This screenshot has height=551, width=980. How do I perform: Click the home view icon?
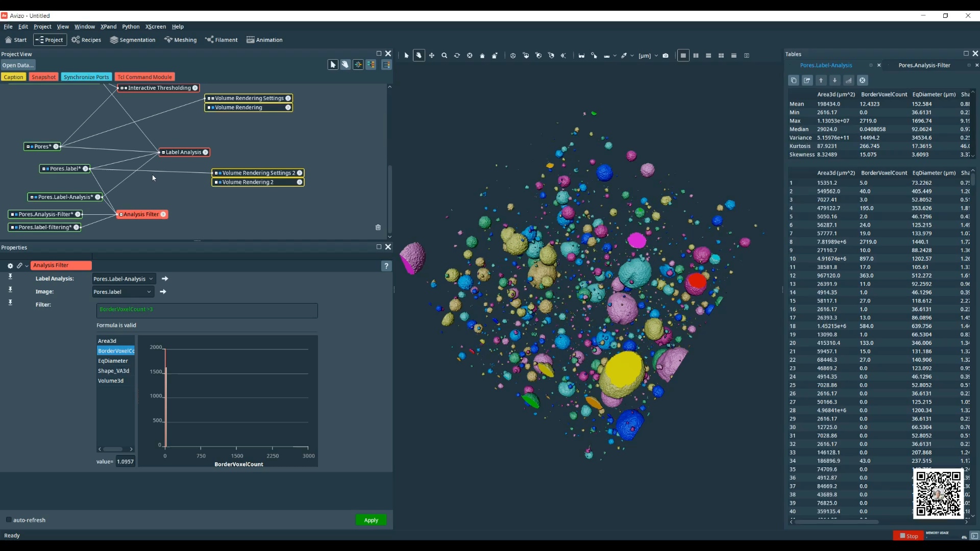point(482,56)
